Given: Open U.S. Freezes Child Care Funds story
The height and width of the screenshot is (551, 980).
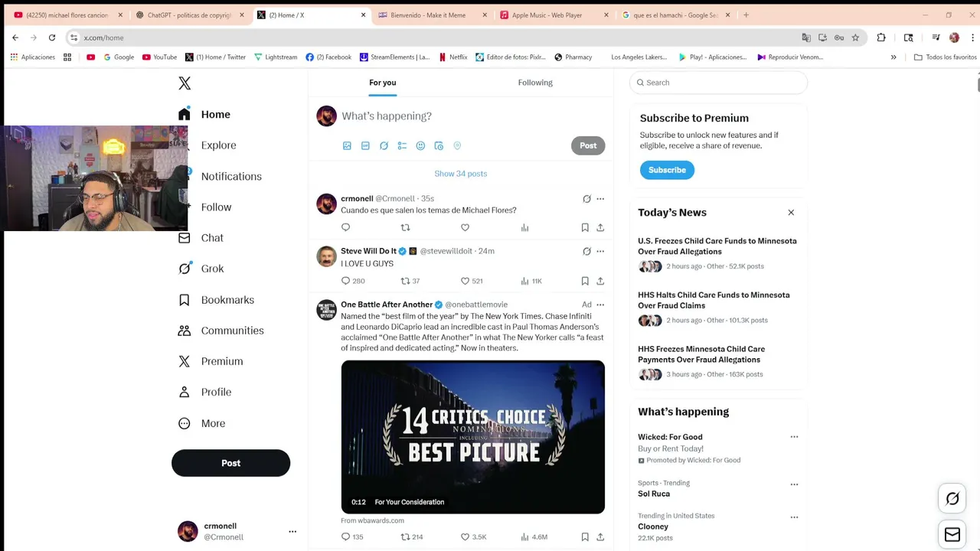Looking at the screenshot, I should (717, 246).
